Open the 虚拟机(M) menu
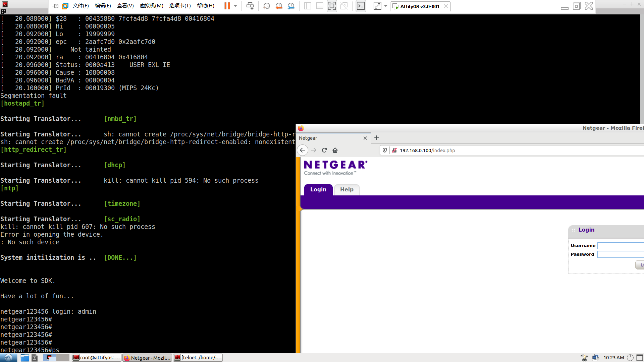The image size is (644, 362). 151,6
